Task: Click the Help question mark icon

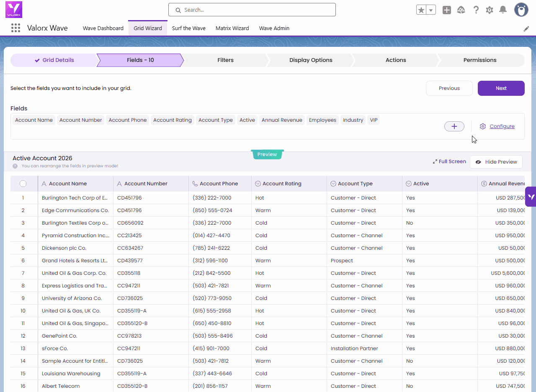Action: click(476, 10)
